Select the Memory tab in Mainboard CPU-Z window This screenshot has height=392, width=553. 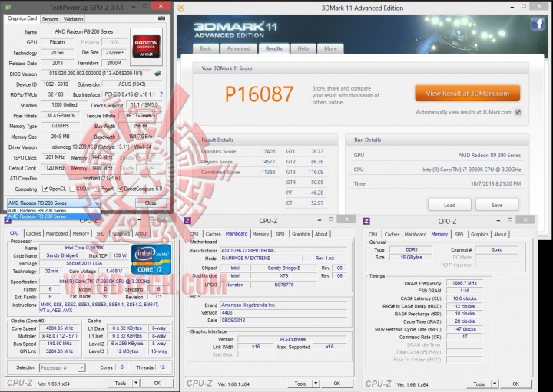click(x=260, y=234)
